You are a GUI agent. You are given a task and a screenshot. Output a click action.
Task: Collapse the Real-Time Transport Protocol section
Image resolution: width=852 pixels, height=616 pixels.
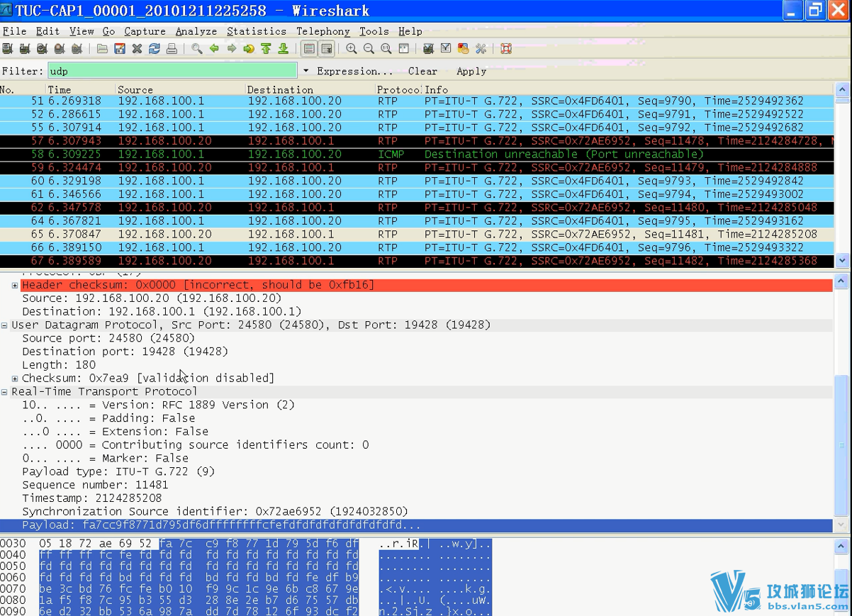[4, 392]
